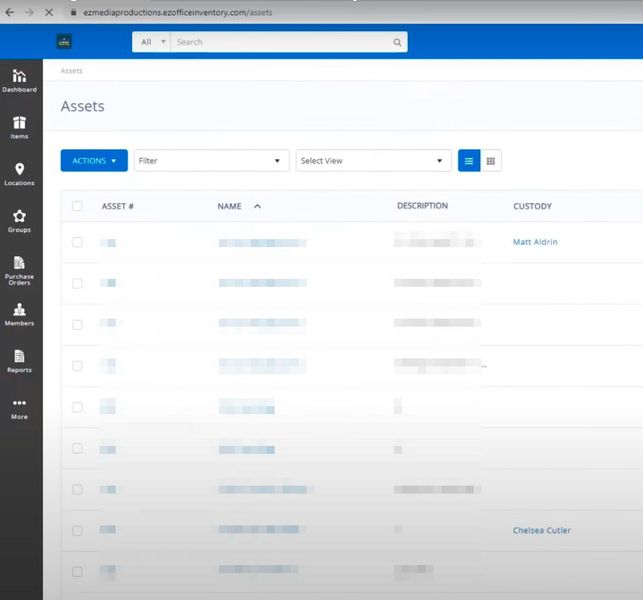Click the NAME column header
Image resolution: width=643 pixels, height=600 pixels.
pos(229,206)
